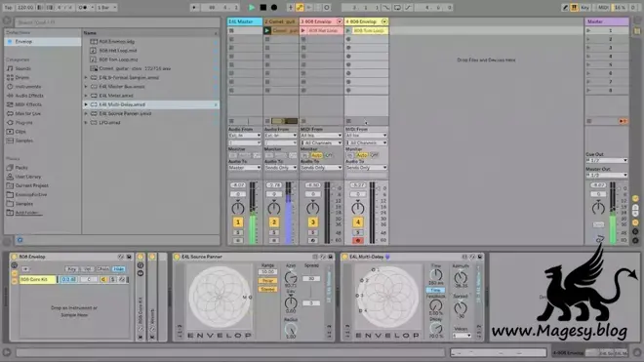Toggle the Automation Arm button
The image size is (644, 362).
pos(300,8)
